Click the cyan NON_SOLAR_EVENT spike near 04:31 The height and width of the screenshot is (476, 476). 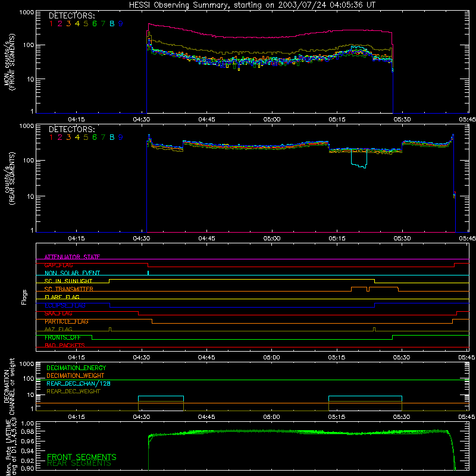(x=148, y=273)
